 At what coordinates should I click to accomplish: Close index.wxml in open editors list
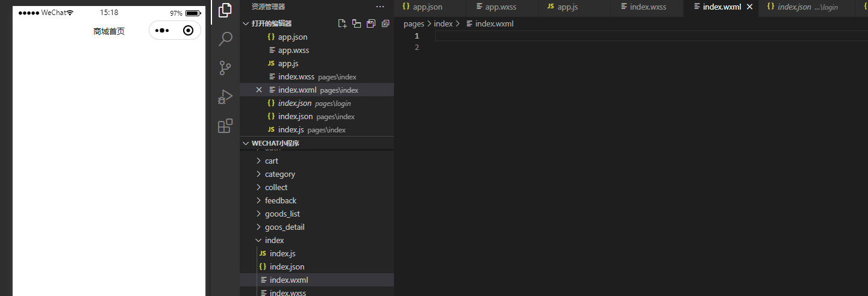click(259, 90)
